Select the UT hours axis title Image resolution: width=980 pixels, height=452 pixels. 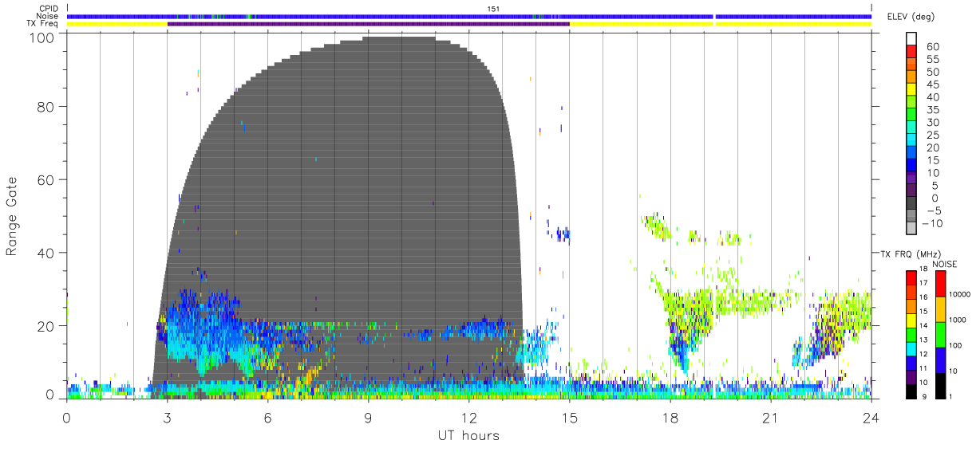[468, 435]
